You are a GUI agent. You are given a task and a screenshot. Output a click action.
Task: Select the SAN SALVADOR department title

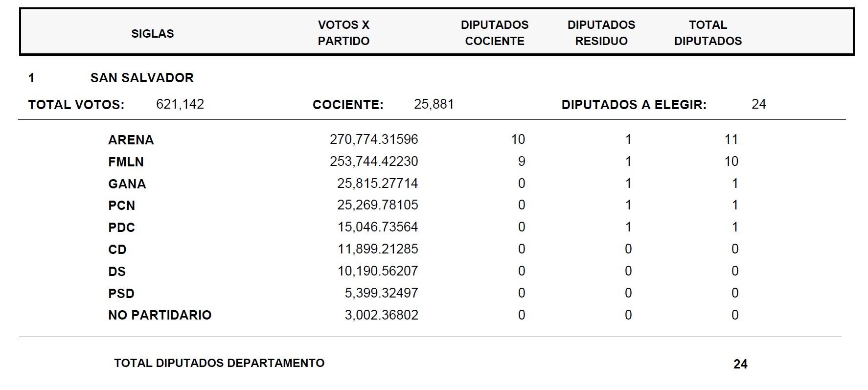pyautogui.click(x=142, y=78)
